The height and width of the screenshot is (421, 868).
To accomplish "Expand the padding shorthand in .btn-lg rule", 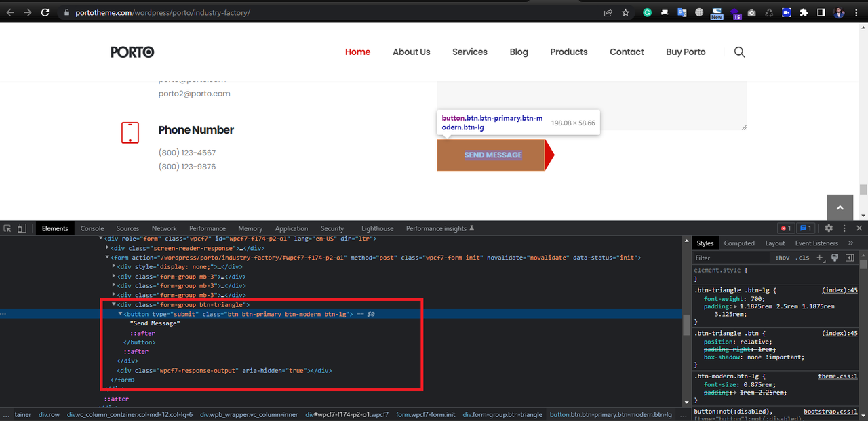I will coord(737,307).
